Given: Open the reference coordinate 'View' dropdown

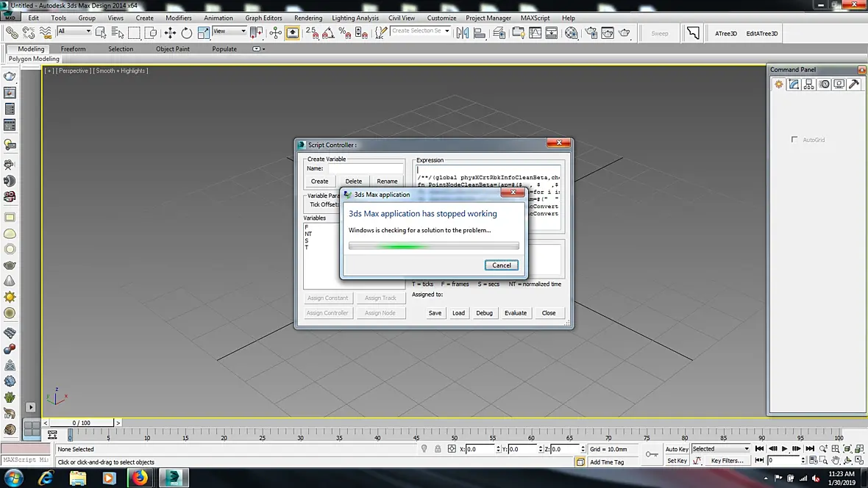Looking at the screenshot, I should (x=230, y=32).
